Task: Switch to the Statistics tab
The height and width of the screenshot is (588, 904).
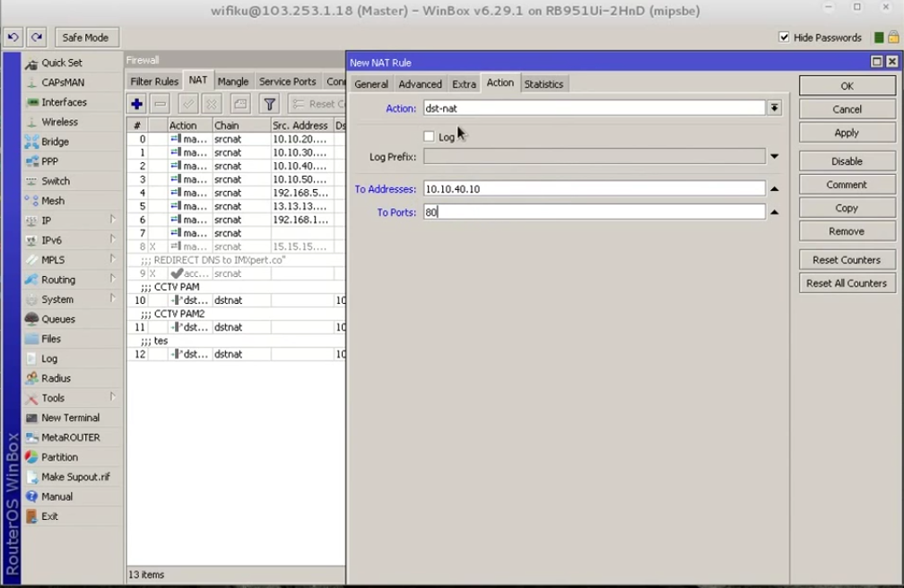Action: pos(543,84)
